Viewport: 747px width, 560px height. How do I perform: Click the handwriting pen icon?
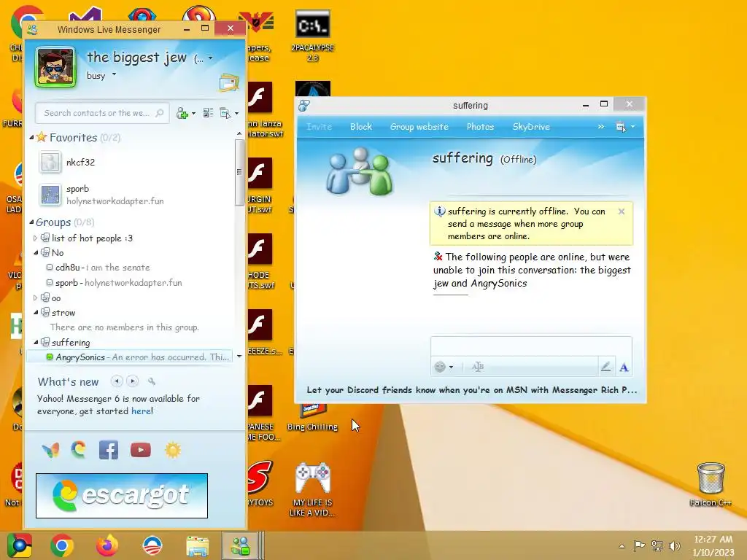click(x=606, y=367)
